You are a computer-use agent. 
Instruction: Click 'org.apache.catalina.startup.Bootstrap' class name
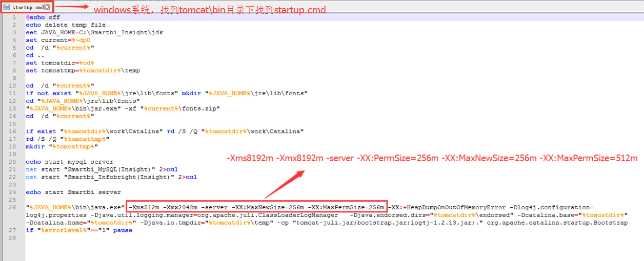557,223
